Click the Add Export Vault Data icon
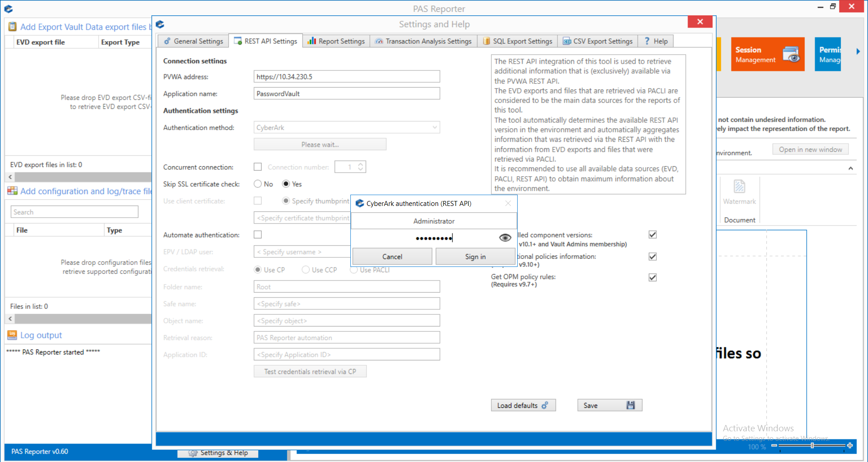 pos(12,27)
